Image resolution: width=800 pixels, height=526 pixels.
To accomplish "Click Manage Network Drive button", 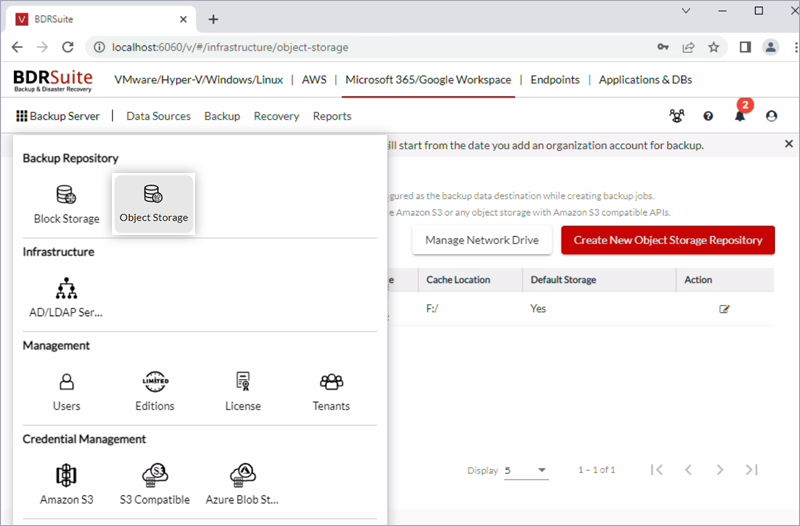I will (x=482, y=240).
